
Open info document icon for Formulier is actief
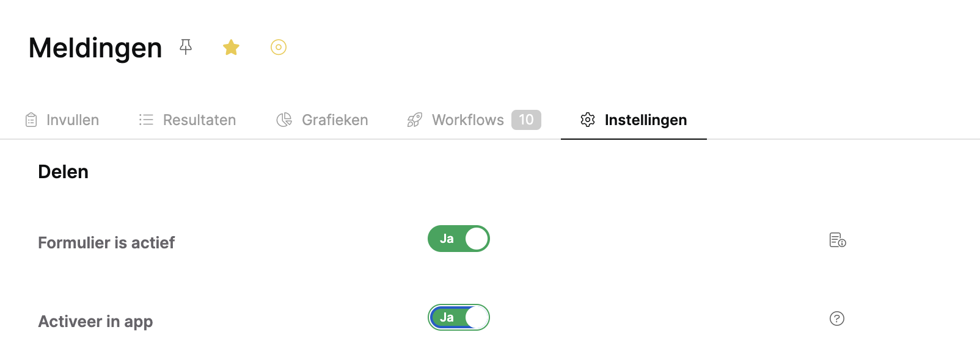click(x=838, y=240)
